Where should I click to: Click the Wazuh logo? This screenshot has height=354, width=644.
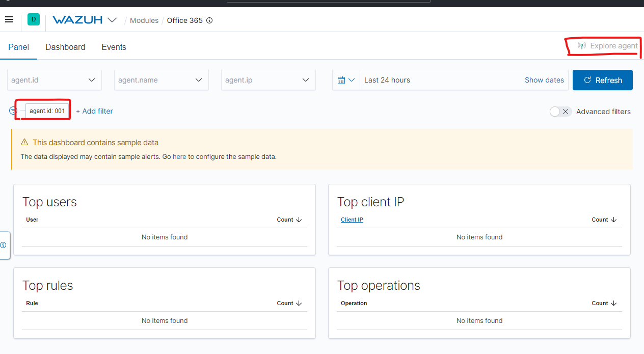[77, 20]
